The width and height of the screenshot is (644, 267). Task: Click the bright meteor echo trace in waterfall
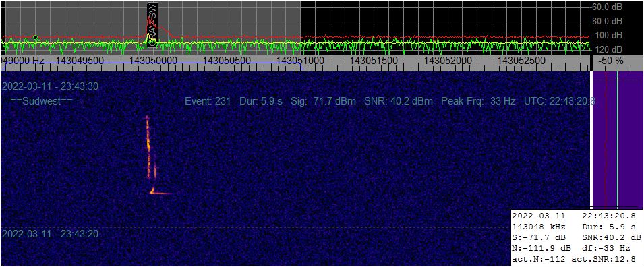click(150, 154)
